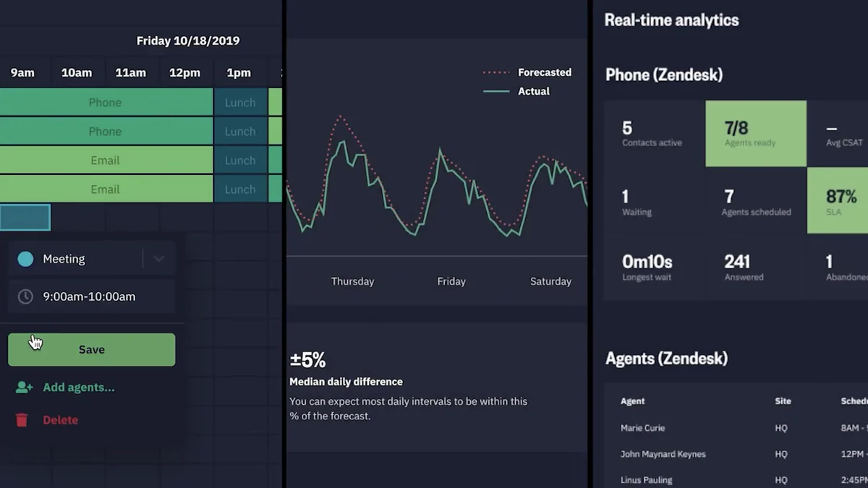Click the Add agents... link
The height and width of the screenshot is (488, 868).
78,388
